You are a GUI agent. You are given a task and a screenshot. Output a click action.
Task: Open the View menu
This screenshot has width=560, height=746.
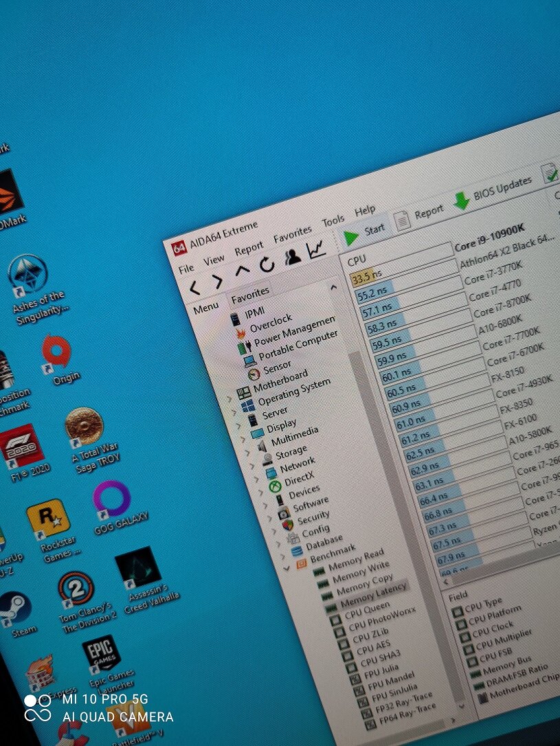(214, 260)
